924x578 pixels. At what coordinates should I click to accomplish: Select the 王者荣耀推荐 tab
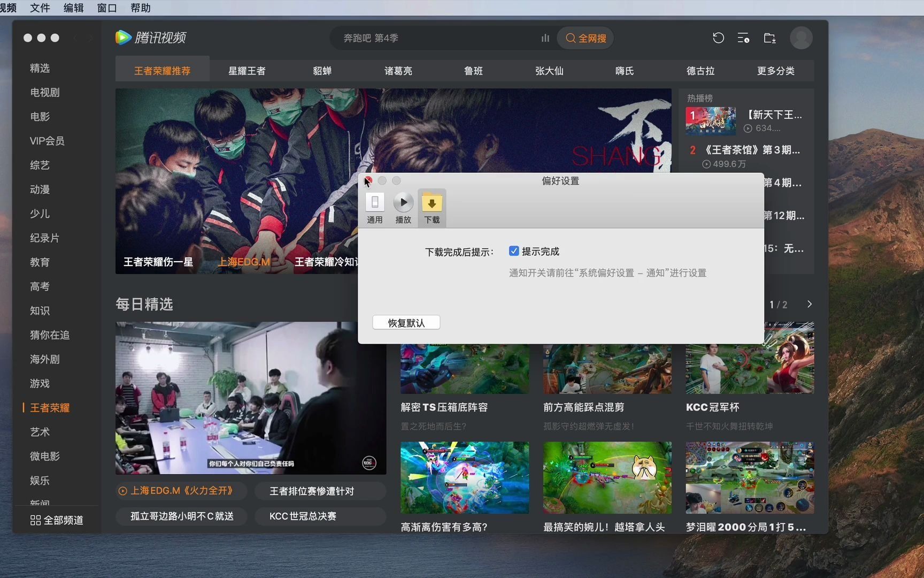(x=162, y=71)
